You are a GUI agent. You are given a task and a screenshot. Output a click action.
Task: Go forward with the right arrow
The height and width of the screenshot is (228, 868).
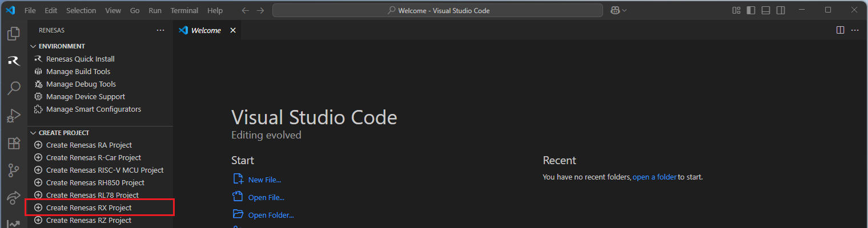tap(260, 10)
